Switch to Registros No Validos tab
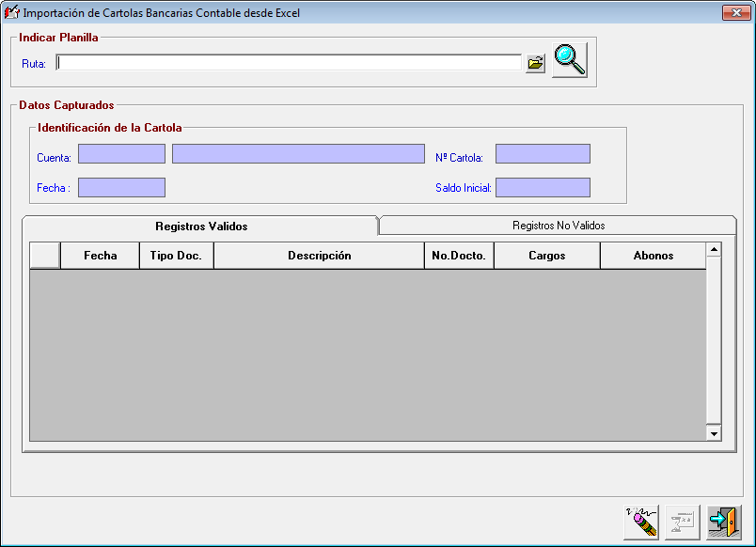The height and width of the screenshot is (547, 756). (559, 225)
